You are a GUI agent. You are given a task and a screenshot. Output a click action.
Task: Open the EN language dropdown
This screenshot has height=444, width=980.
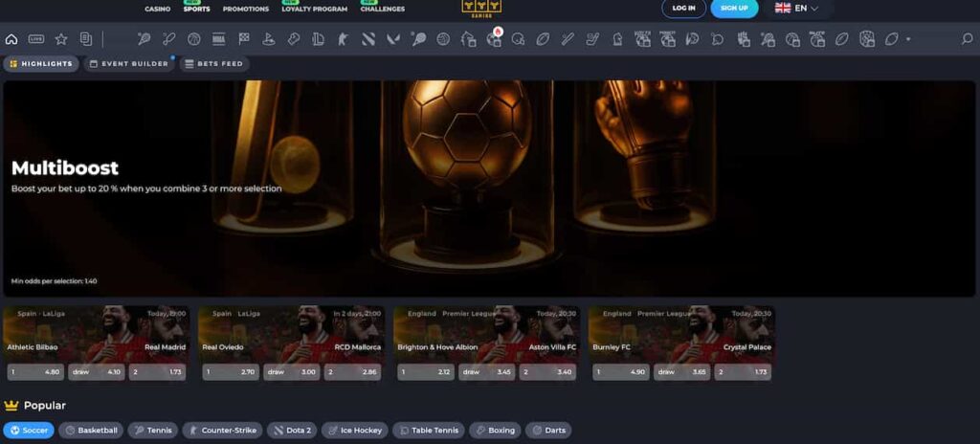[x=796, y=8]
